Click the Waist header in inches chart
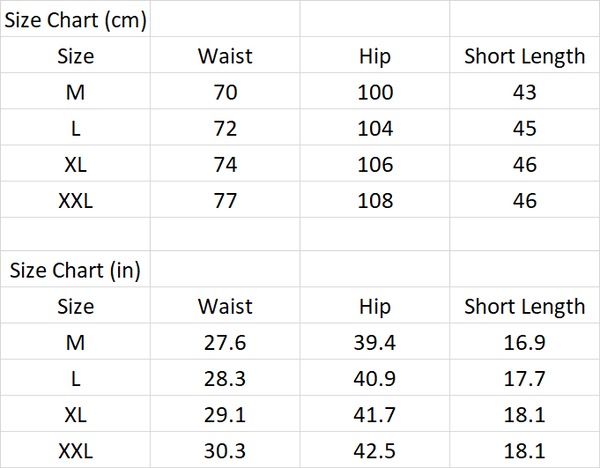Image resolution: width=600 pixels, height=468 pixels. [x=225, y=305]
